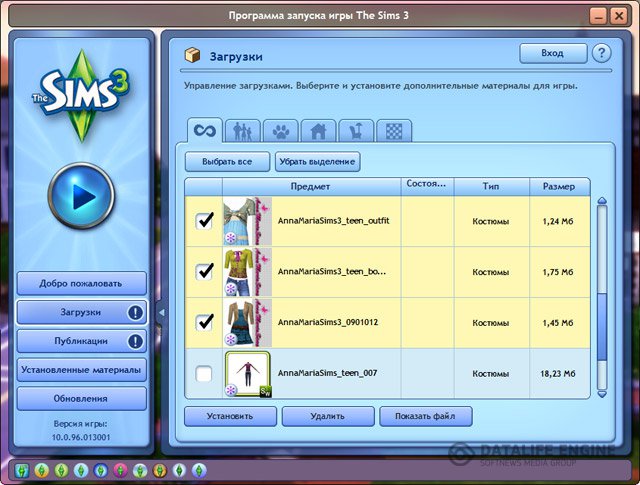Click the list scroll up arrow
The width and height of the screenshot is (640, 485).
click(x=602, y=201)
